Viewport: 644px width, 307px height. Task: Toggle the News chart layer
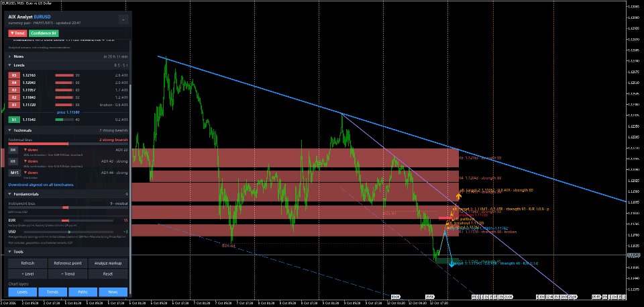pos(113,292)
